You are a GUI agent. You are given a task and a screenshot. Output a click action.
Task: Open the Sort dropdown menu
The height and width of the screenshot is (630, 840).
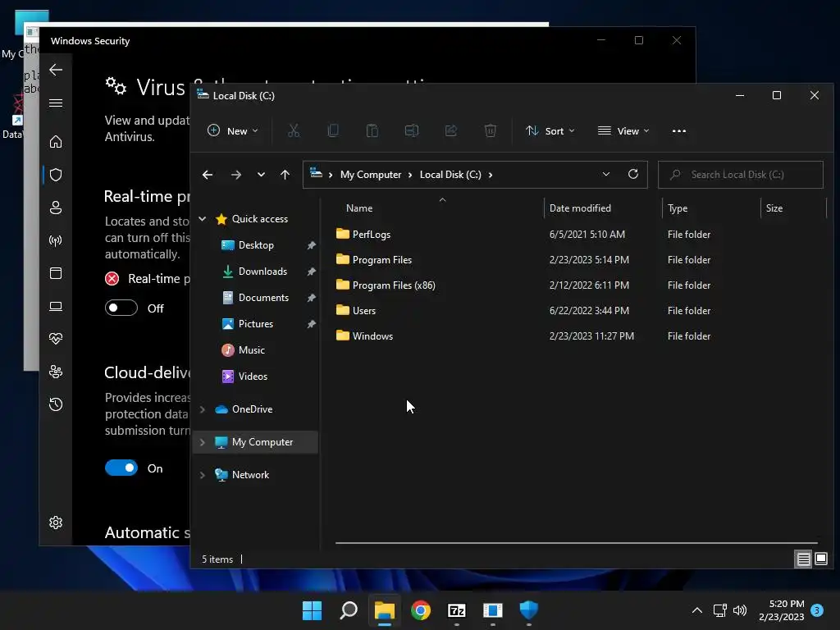(550, 130)
